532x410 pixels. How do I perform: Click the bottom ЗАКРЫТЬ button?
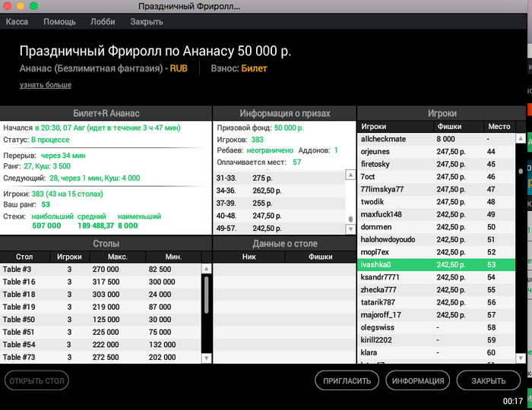pos(489,380)
